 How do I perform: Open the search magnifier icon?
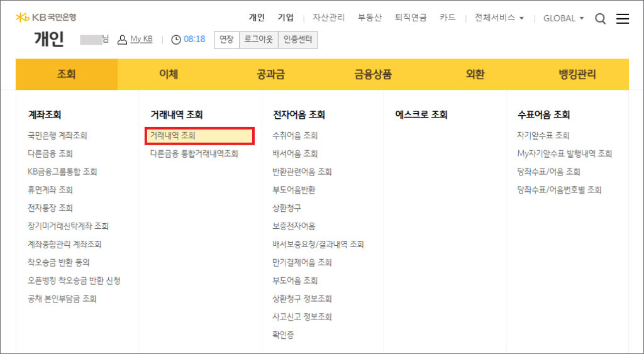(600, 19)
